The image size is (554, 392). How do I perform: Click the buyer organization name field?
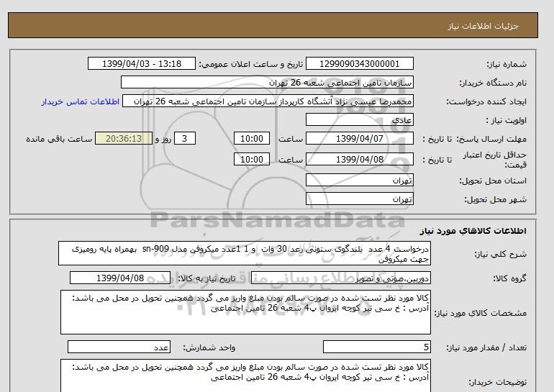[x=267, y=82]
